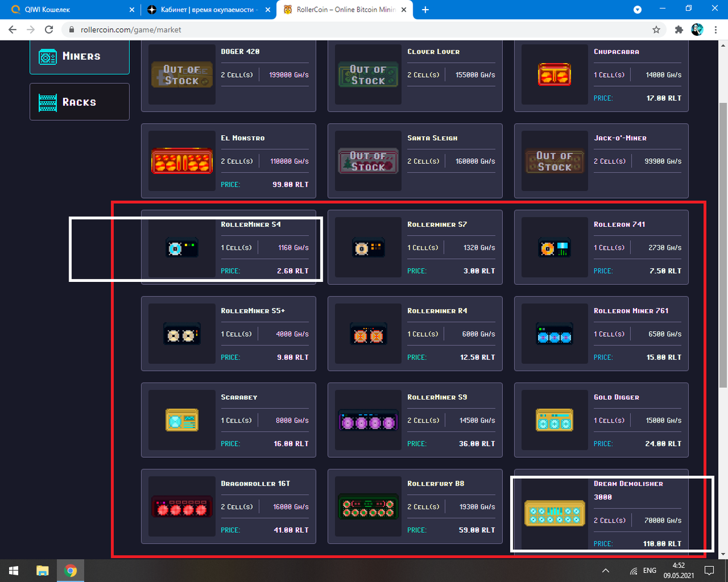Bookmark the page using the star icon
The image size is (728, 582).
pyautogui.click(x=656, y=28)
